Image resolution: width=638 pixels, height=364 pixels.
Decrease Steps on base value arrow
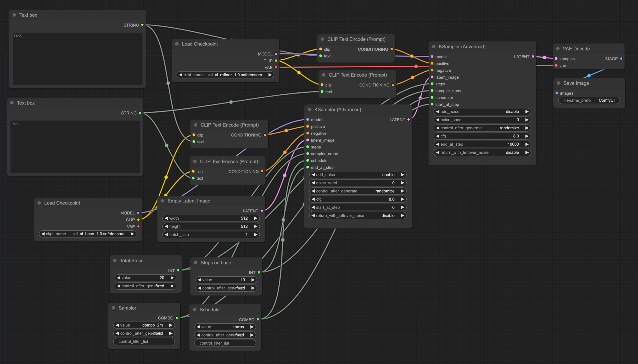pos(199,280)
